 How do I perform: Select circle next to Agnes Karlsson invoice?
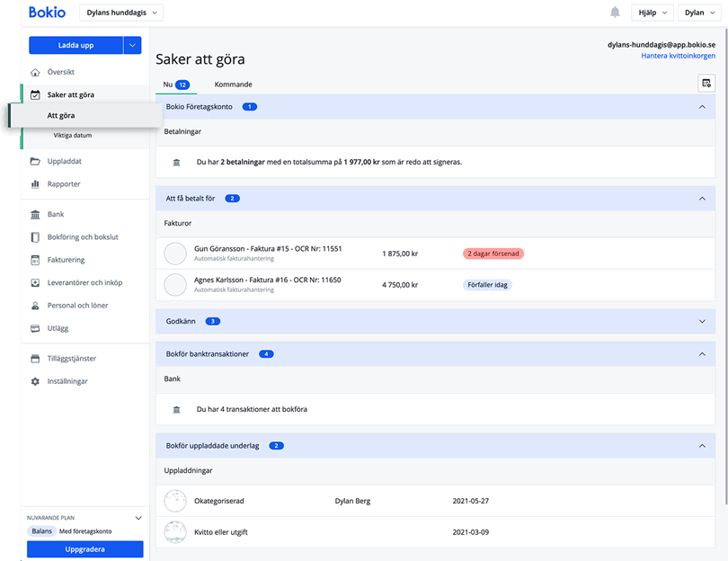pos(175,285)
